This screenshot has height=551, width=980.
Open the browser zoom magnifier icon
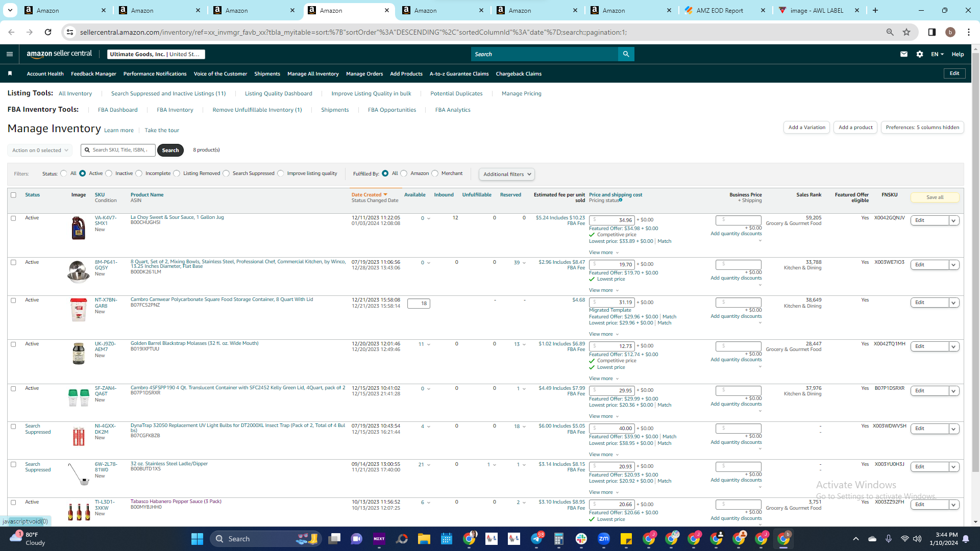point(890,32)
